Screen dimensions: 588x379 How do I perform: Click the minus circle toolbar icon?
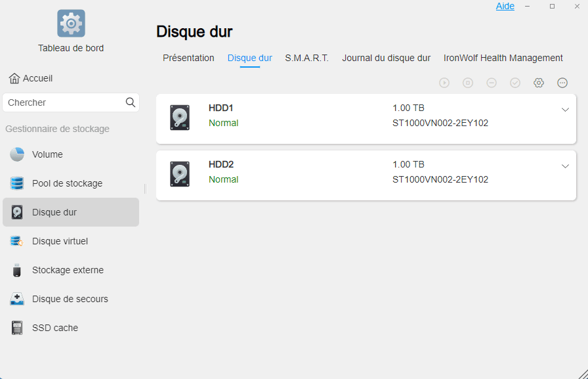tap(492, 83)
